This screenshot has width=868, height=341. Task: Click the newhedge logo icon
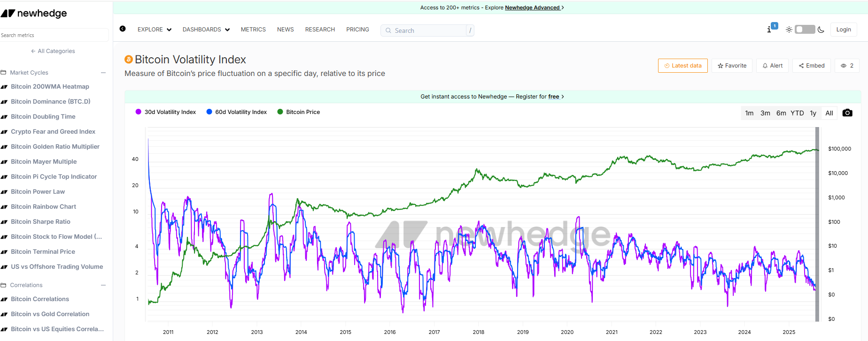8,13
